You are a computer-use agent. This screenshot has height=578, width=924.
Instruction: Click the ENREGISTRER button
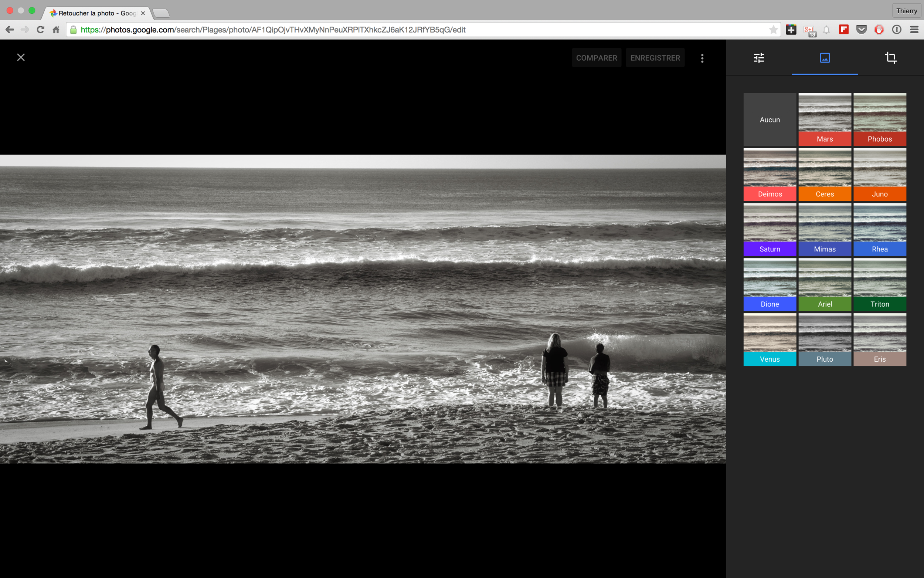655,58
